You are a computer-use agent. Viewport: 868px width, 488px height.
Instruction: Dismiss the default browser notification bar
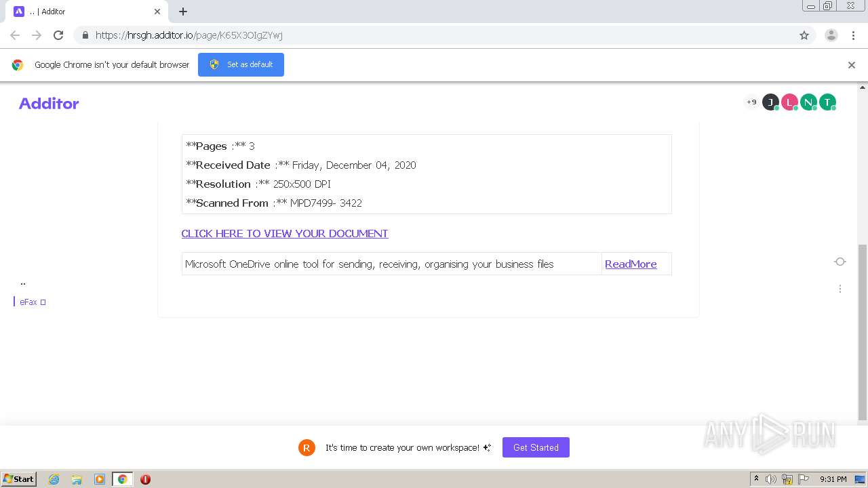tap(852, 65)
